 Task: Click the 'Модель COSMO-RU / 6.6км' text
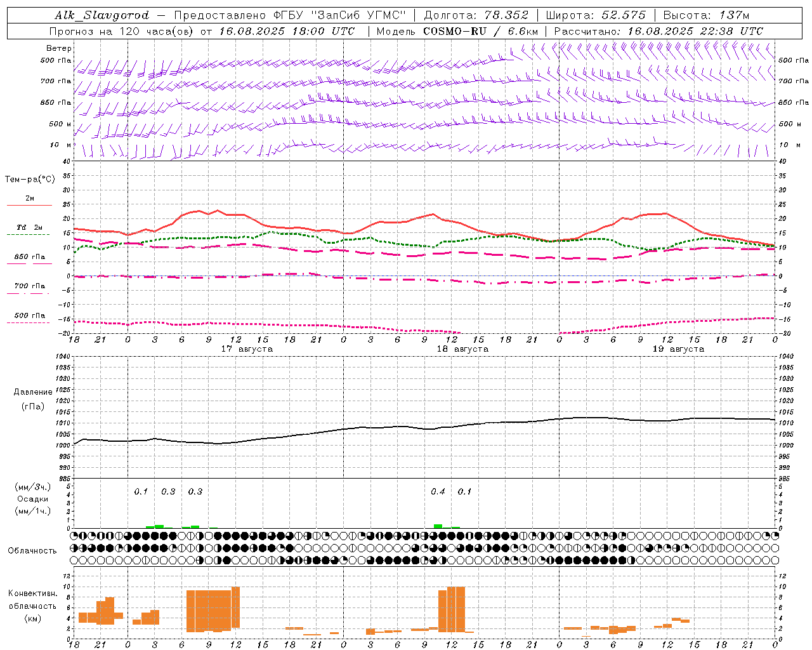coord(457,31)
